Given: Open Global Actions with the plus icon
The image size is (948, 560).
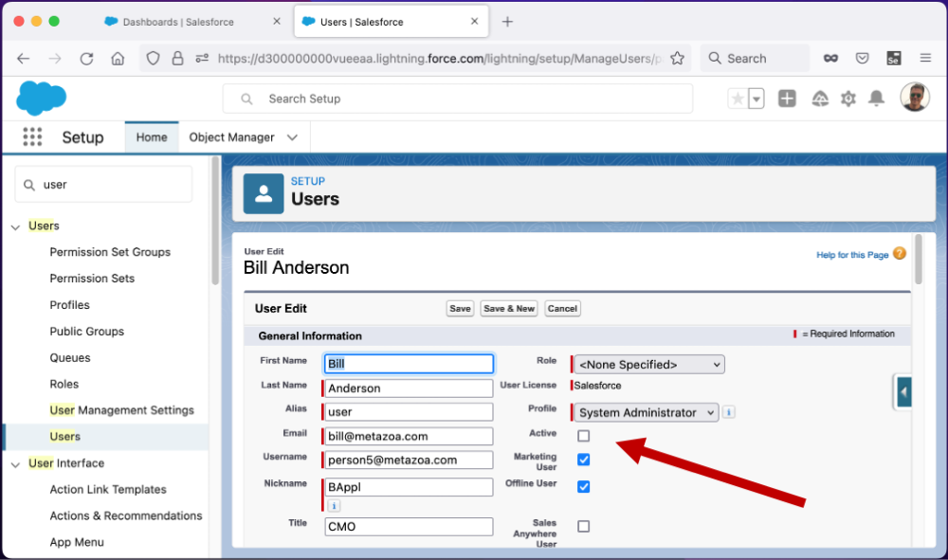Looking at the screenshot, I should coord(787,98).
